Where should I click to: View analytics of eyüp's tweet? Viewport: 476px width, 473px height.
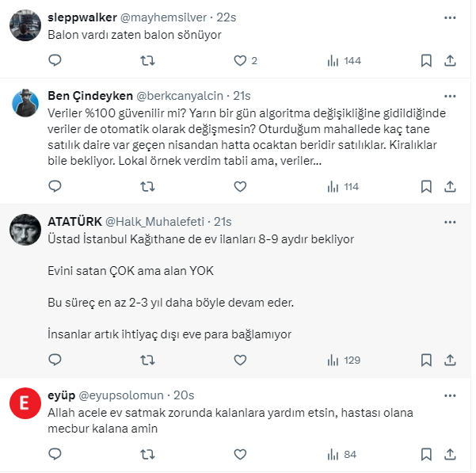tap(342, 454)
